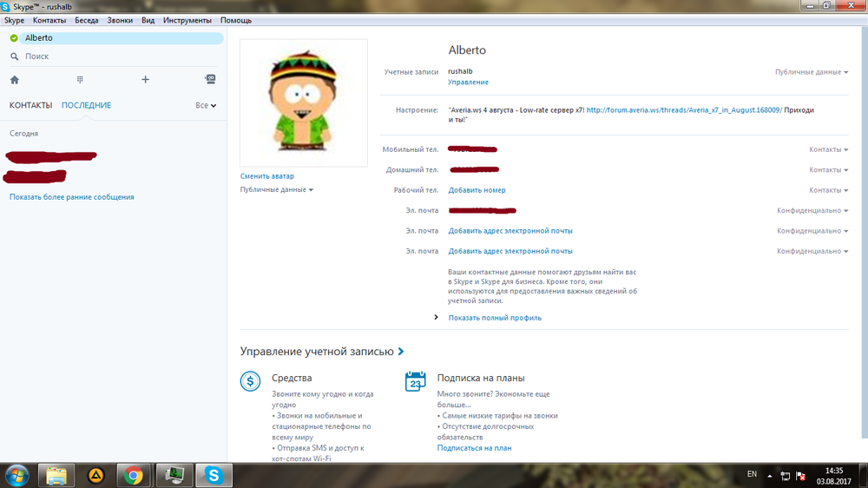Image resolution: width=868 pixels, height=488 pixels.
Task: Launch Chrome from the taskbar
Action: 134,475
